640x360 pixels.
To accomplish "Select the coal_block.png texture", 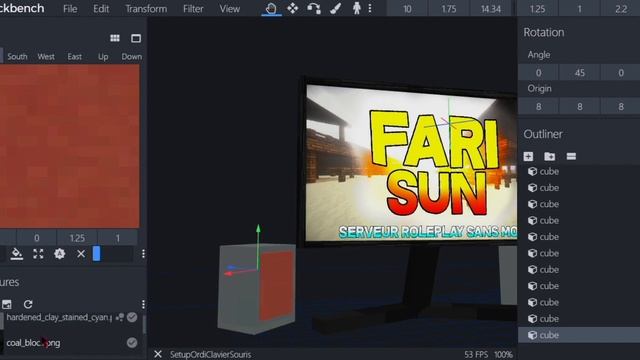I will click(x=33, y=343).
